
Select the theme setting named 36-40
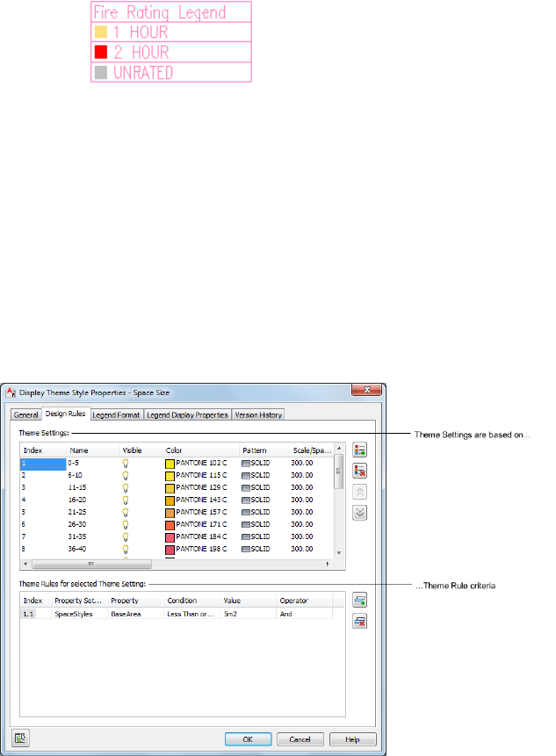pos(77,549)
